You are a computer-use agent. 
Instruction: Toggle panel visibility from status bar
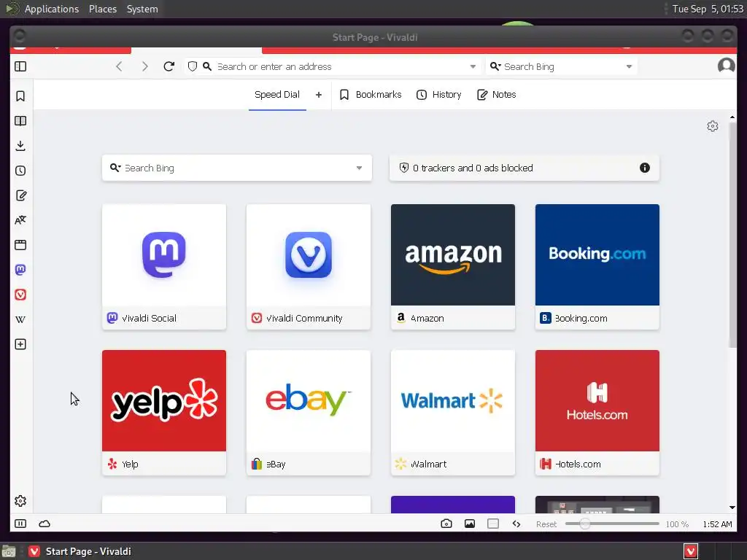click(x=20, y=524)
